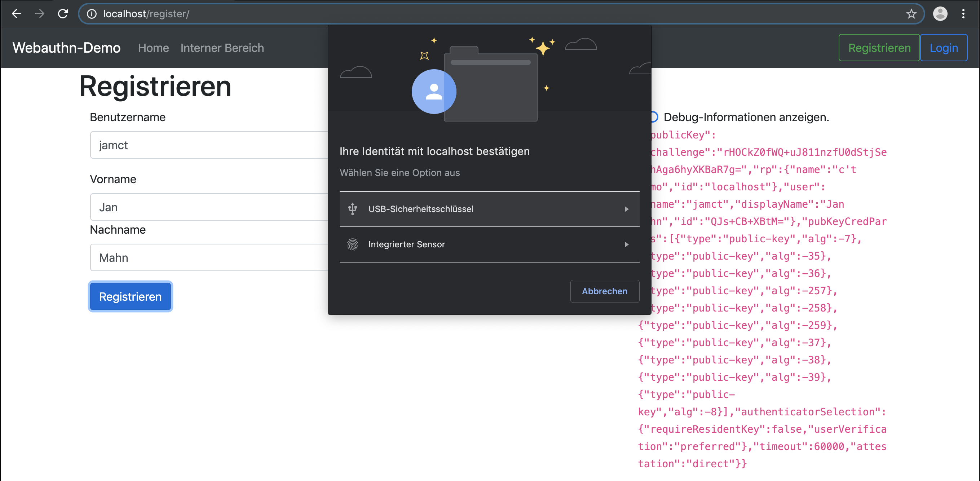
Task: Click Abbrechen to cancel the dialog
Action: click(x=604, y=291)
